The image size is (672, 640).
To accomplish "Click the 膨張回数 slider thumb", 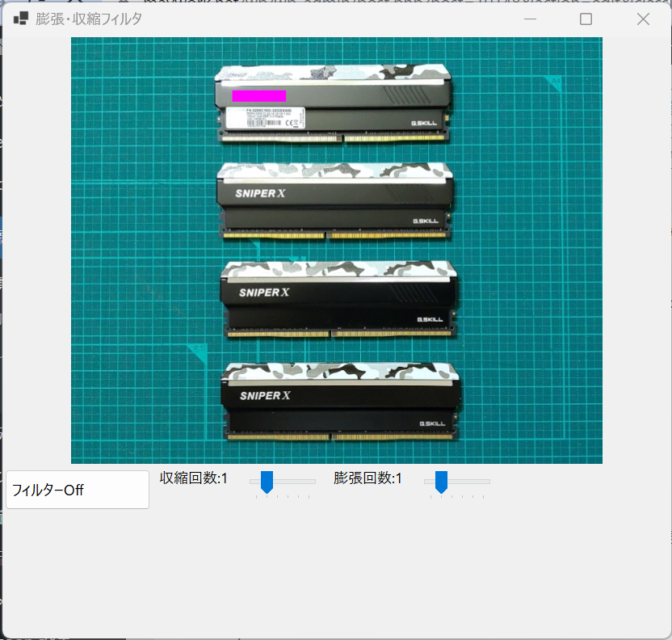I will pos(442,482).
